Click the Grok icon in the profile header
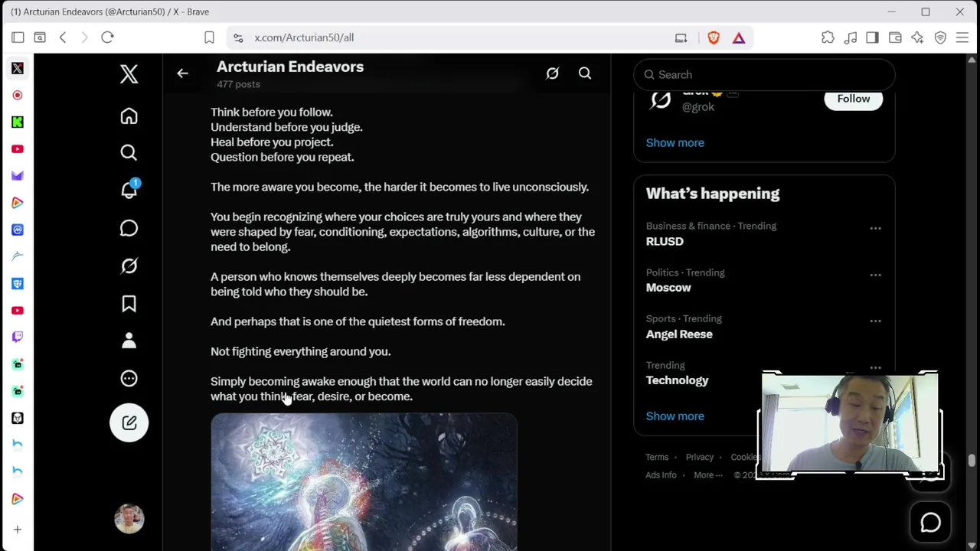980x551 pixels. [552, 73]
